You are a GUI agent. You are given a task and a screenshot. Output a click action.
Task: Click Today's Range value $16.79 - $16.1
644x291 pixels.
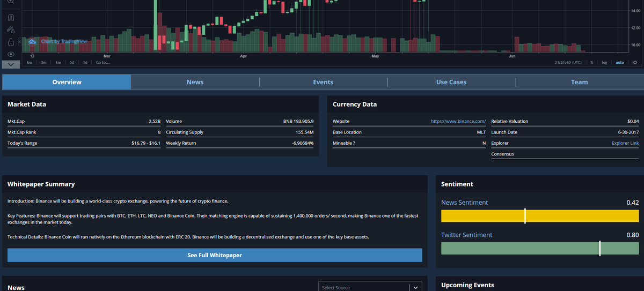click(146, 143)
